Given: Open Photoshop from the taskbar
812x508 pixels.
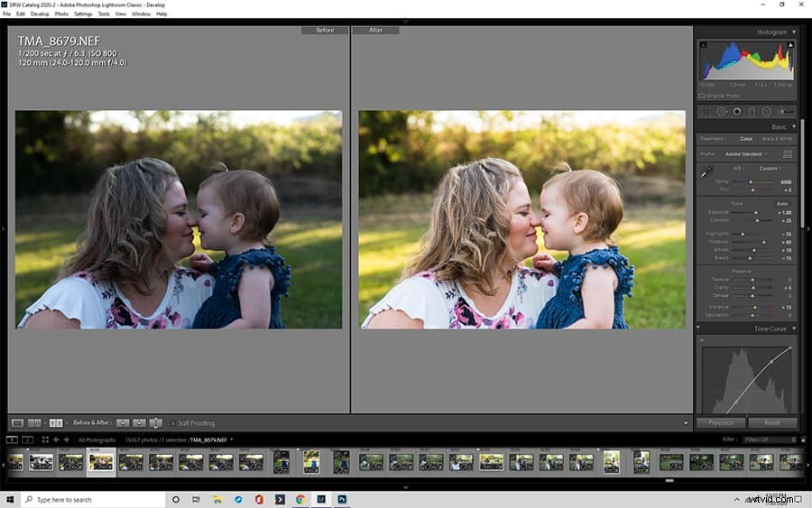Looking at the screenshot, I should pyautogui.click(x=342, y=499).
